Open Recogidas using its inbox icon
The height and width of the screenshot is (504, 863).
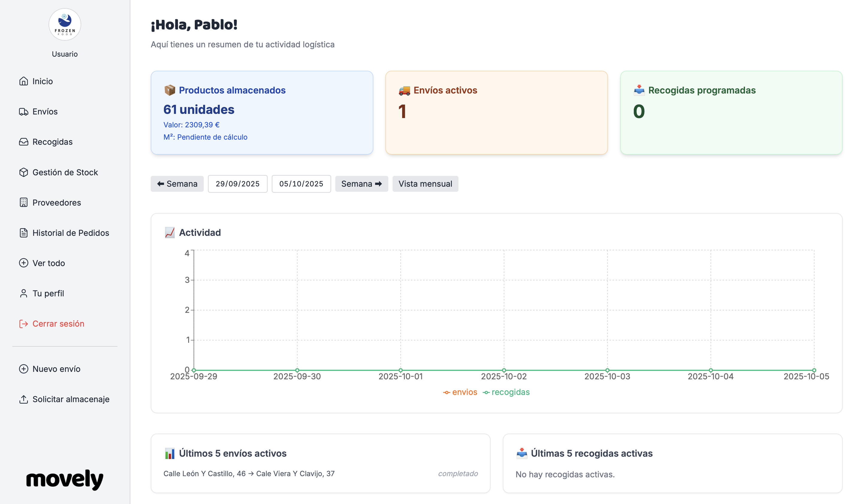[x=23, y=142]
